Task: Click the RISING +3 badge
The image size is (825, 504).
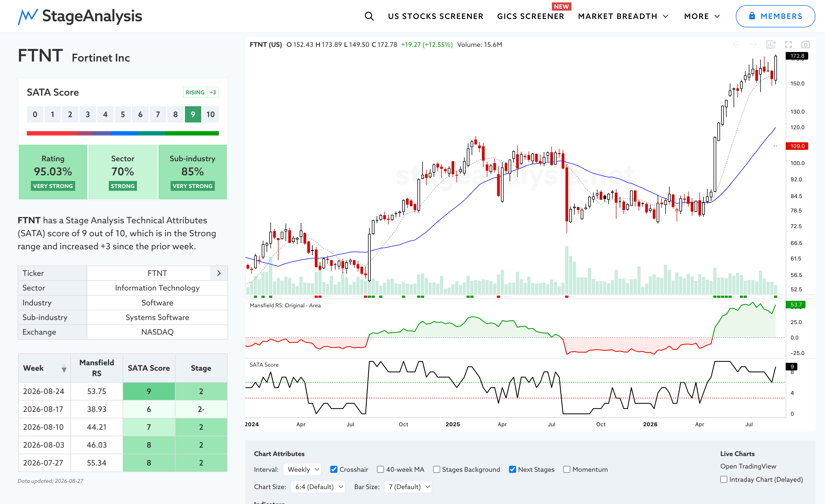Action: [201, 92]
